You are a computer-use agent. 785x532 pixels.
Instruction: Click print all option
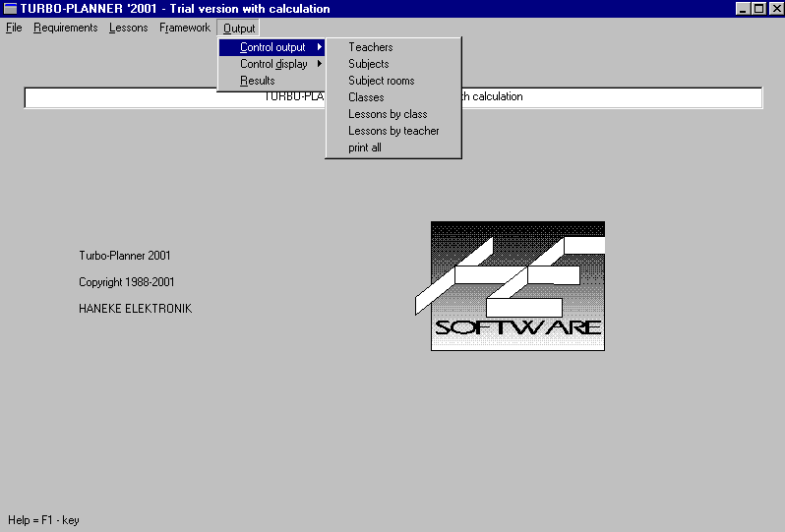[393, 148]
